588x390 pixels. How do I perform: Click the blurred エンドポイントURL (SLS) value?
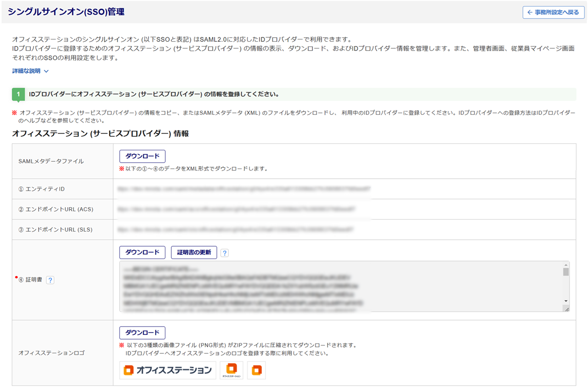235,229
